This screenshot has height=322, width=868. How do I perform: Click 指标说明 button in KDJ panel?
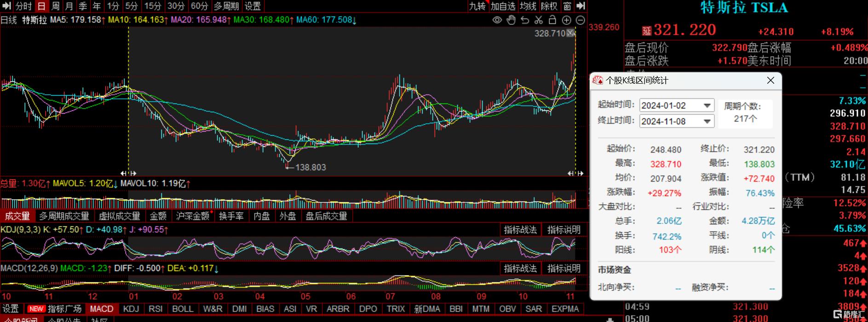(564, 230)
